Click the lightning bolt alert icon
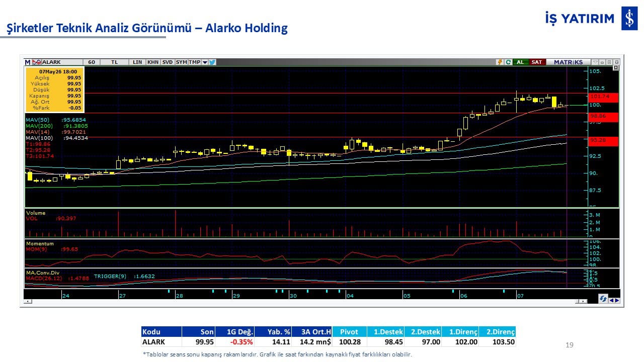 [x=500, y=62]
